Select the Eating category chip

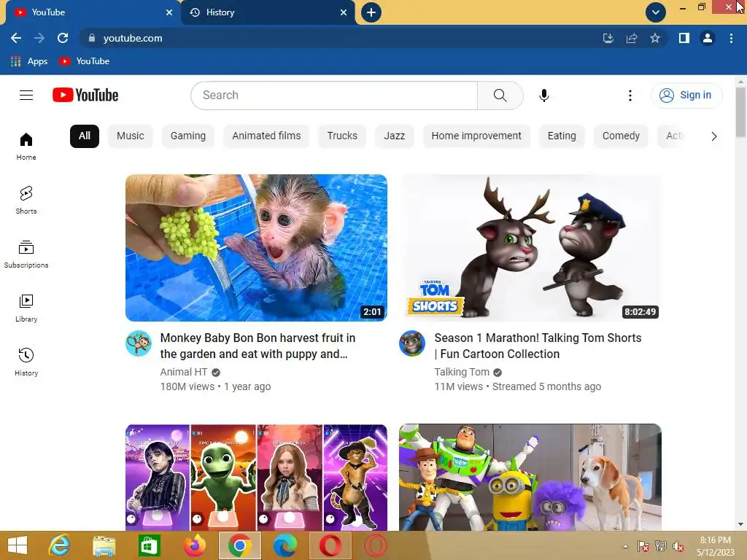coord(562,136)
